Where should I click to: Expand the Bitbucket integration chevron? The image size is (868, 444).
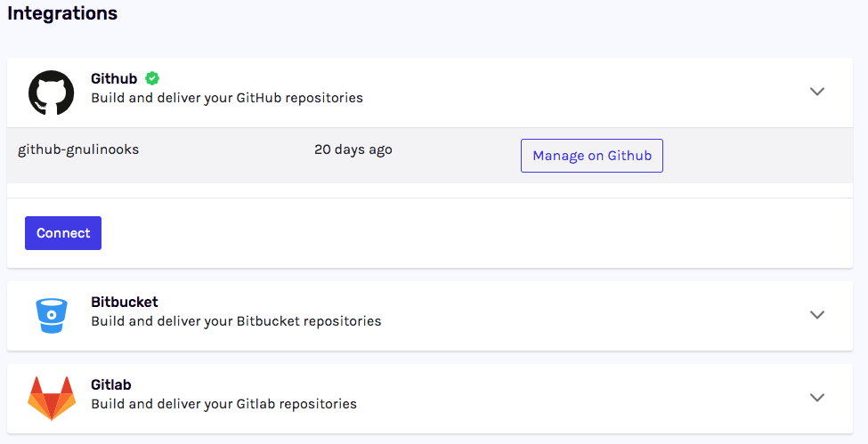click(817, 315)
